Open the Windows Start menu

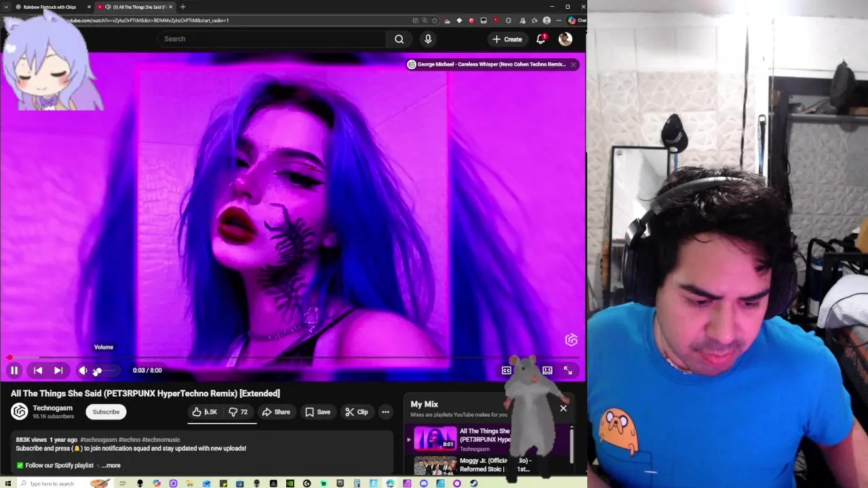point(8,483)
